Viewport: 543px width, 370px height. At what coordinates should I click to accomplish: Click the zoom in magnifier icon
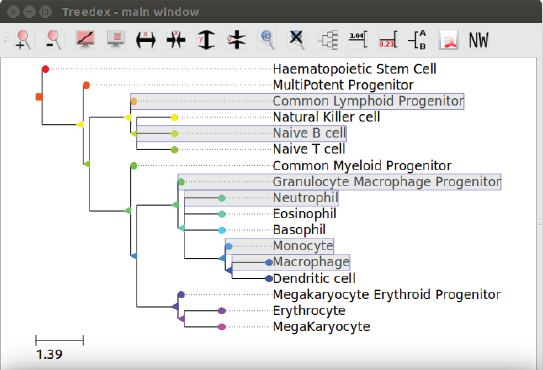click(24, 39)
